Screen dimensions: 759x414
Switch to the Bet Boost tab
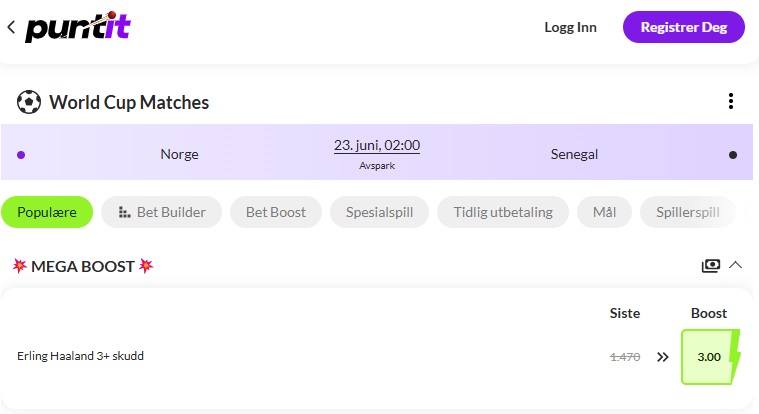click(276, 212)
